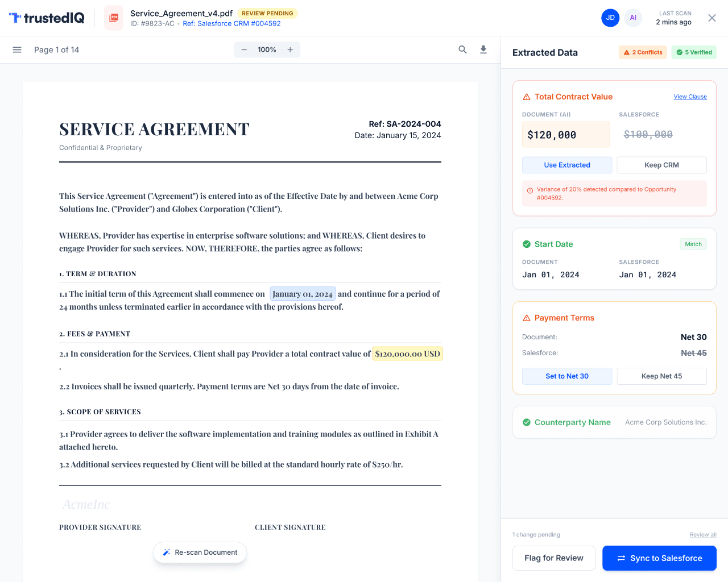This screenshot has height=582, width=728.
Task: Choose Keep CRM for contract value
Action: 662,165
